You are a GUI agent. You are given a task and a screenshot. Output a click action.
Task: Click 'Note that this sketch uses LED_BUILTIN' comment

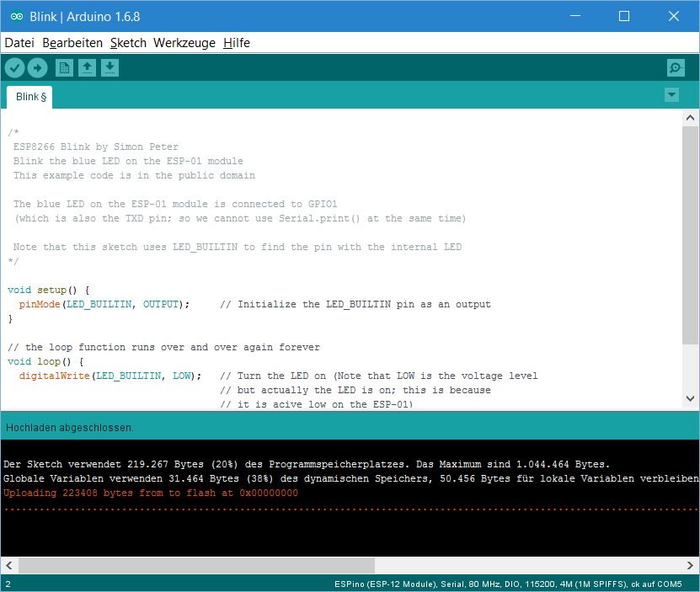click(x=237, y=247)
